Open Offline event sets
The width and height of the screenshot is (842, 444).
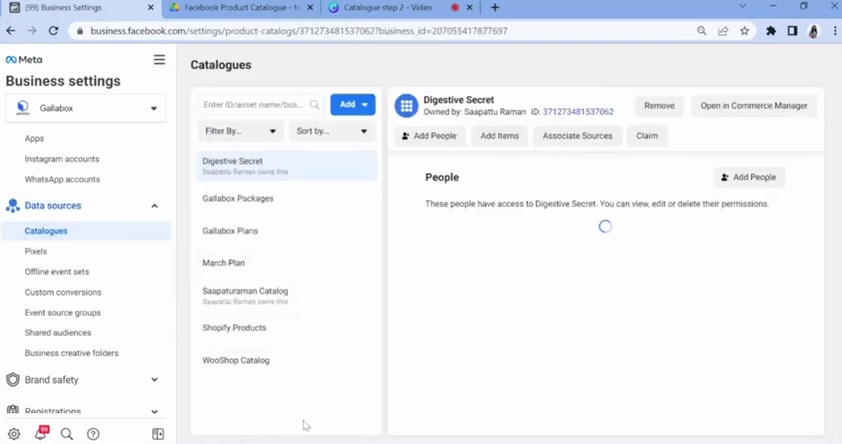(57, 272)
